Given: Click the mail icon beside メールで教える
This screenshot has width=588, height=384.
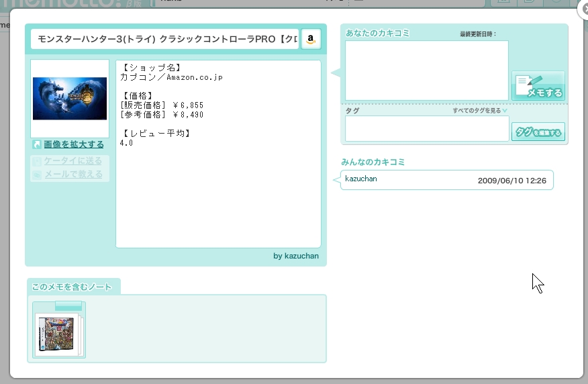Looking at the screenshot, I should (37, 175).
